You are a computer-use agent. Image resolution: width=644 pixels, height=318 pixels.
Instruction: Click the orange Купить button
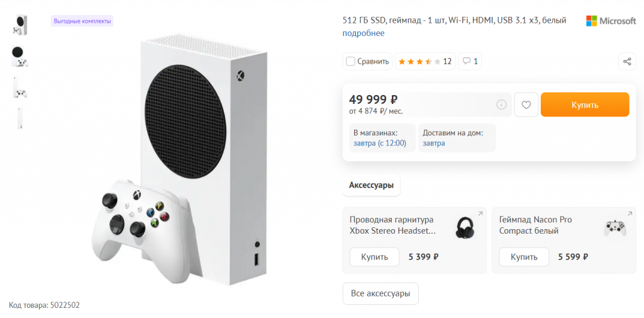tap(585, 105)
